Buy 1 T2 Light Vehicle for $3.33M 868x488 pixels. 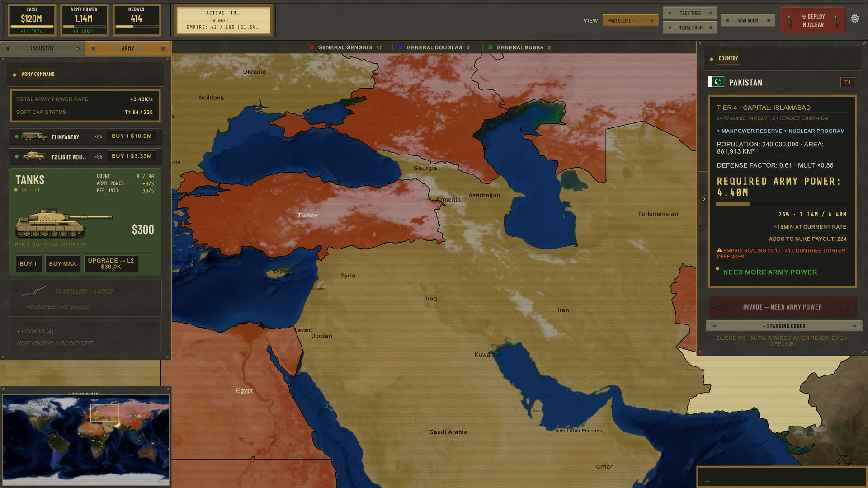pyautogui.click(x=132, y=156)
